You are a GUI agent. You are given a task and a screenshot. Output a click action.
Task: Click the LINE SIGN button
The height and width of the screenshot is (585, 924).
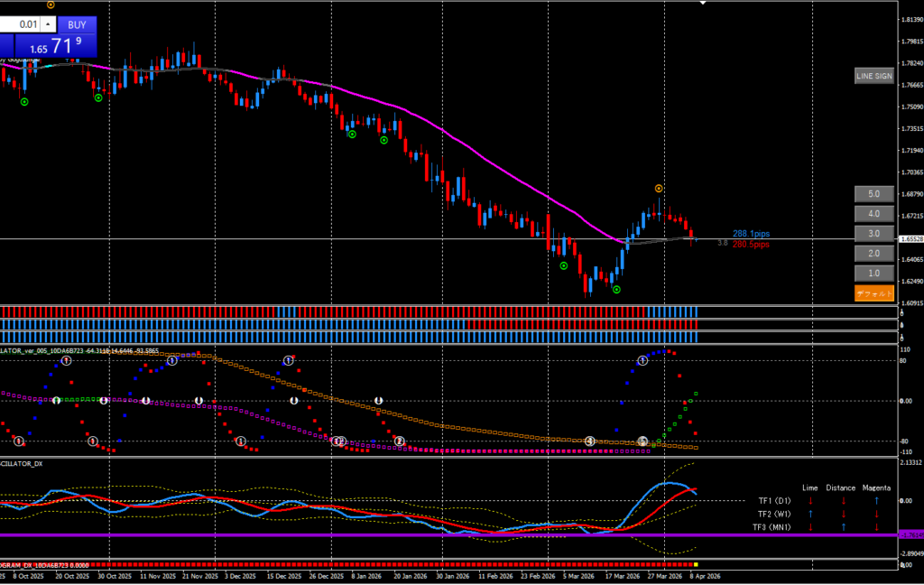pos(873,77)
